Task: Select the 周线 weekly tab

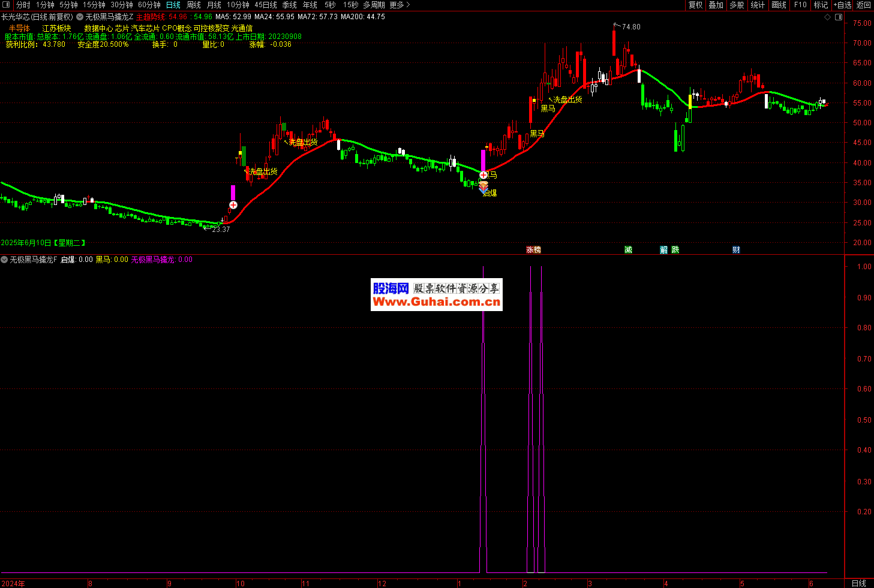Action: click(194, 5)
